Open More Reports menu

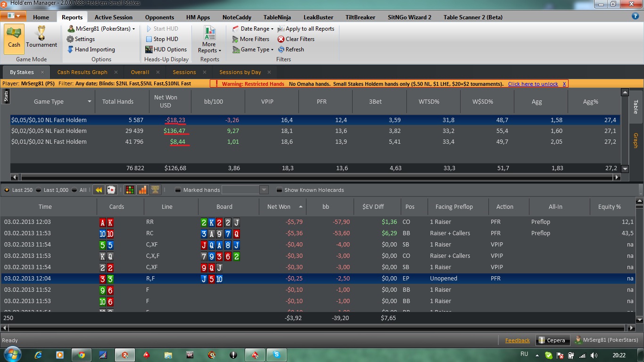coord(209,40)
